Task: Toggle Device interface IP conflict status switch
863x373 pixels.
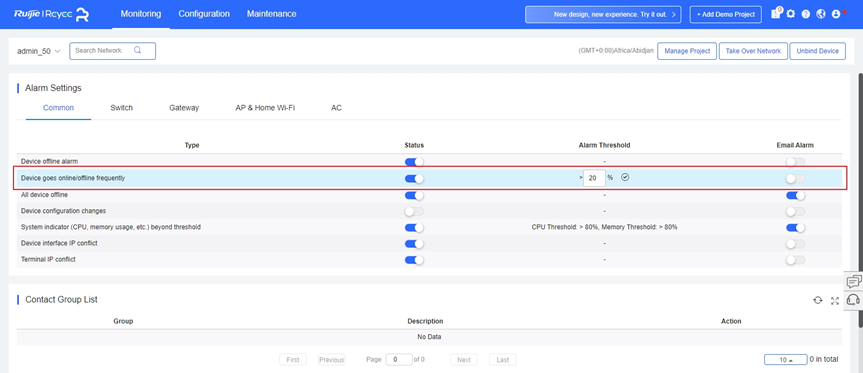Action: (x=414, y=244)
